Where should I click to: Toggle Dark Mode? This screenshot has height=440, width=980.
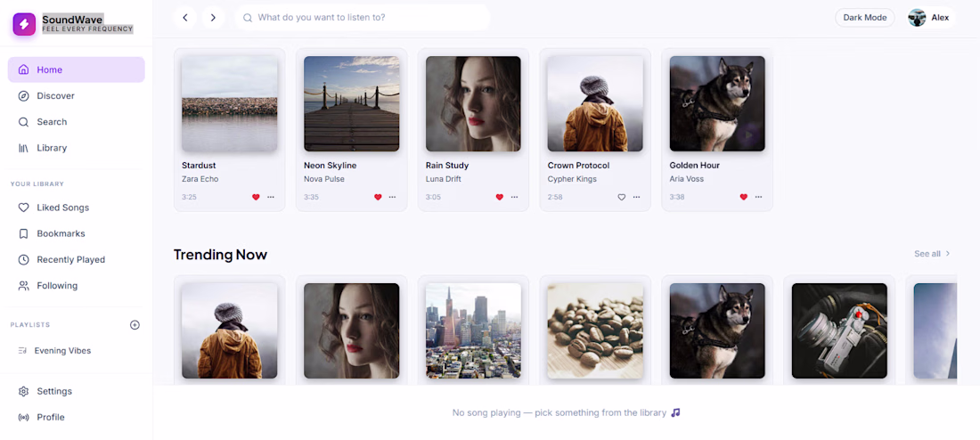865,18
